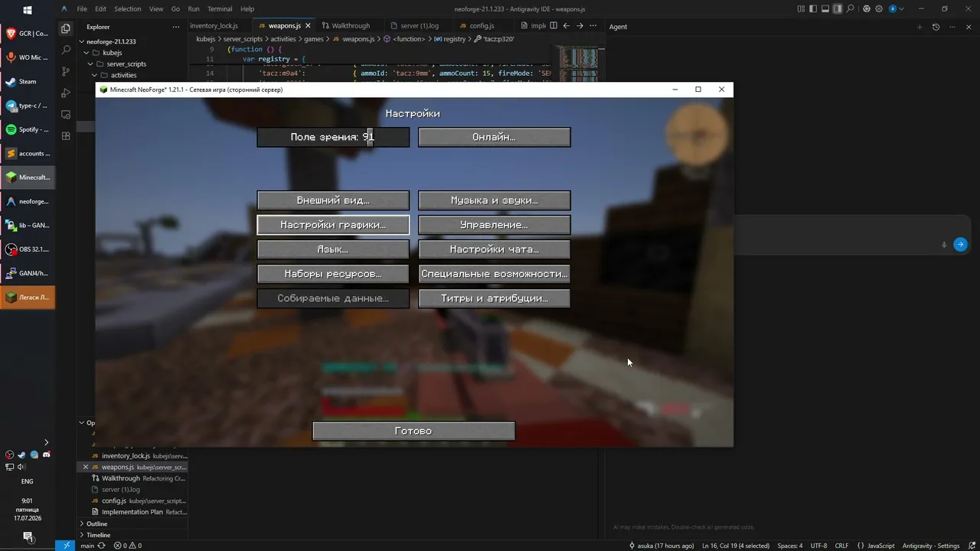Open Agent conversation history icon

tap(936, 27)
